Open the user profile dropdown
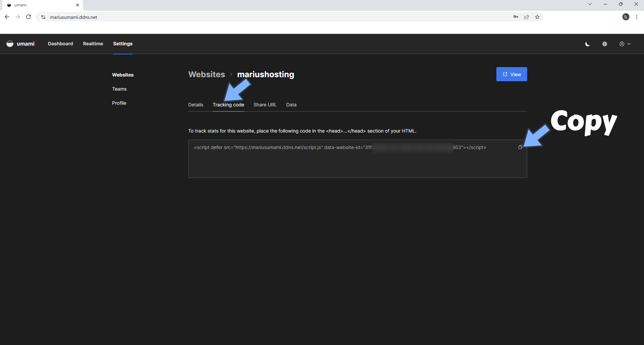The image size is (644, 345). [x=625, y=44]
